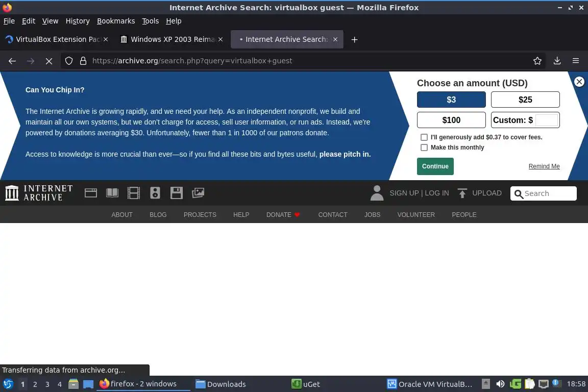The height and width of the screenshot is (392, 588).
Task: Close the VirtualBox Extension Pack tab
Action: pyautogui.click(x=106, y=39)
